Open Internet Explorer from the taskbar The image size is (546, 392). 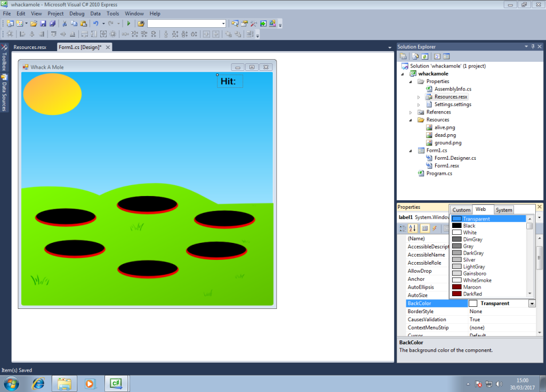tap(38, 383)
